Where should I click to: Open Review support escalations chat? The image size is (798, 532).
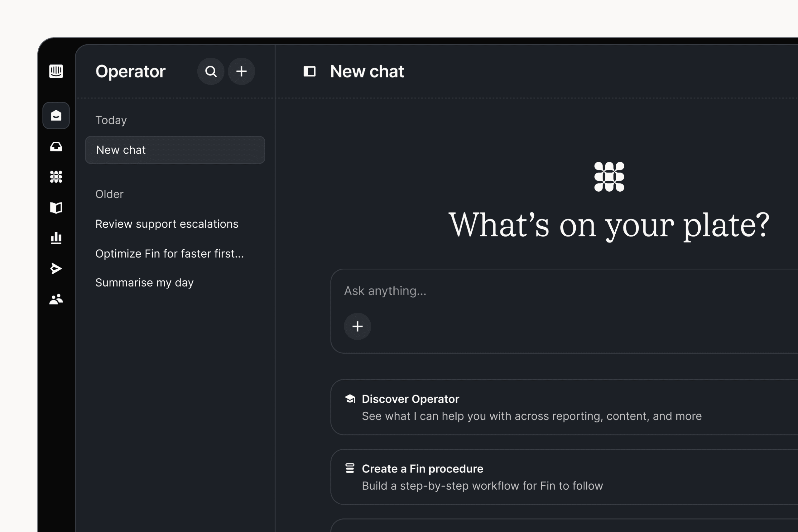[x=166, y=224]
